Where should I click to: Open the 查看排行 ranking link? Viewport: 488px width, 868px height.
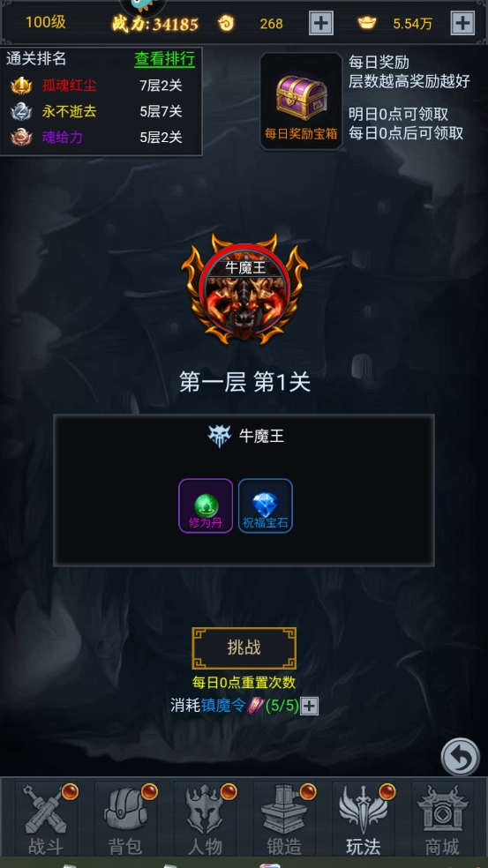click(x=164, y=59)
